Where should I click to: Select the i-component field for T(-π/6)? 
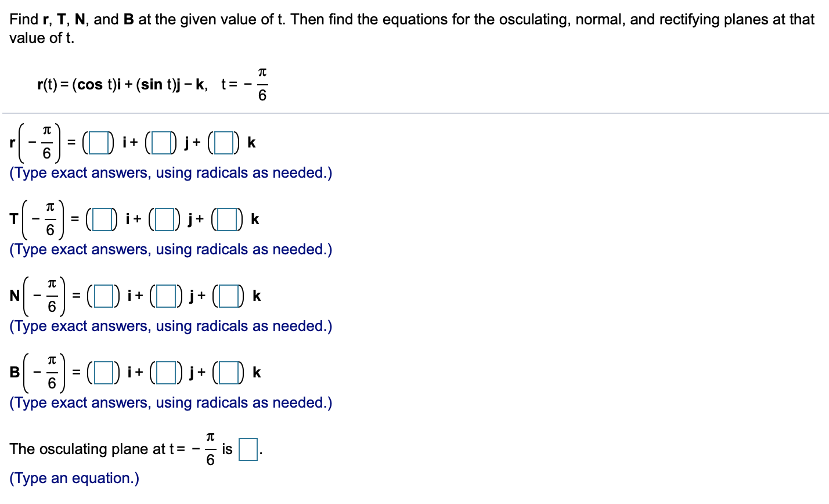(x=102, y=219)
